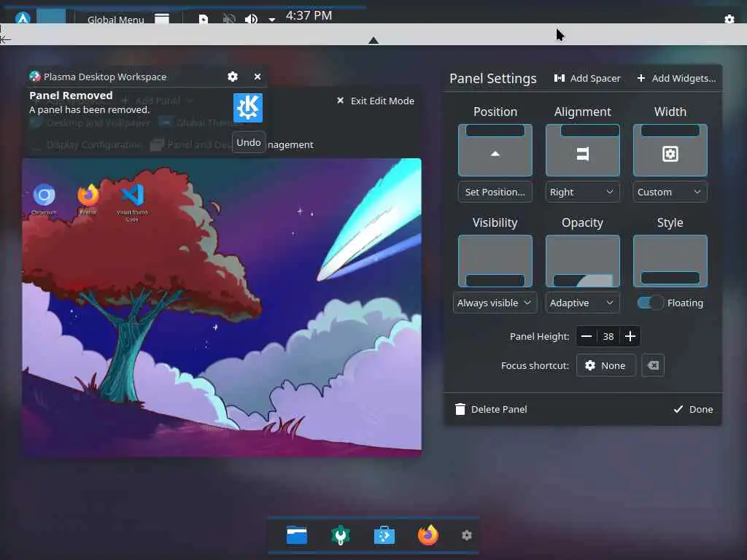747x560 pixels.
Task: Click the 4:37 PM clock
Action: pos(309,16)
